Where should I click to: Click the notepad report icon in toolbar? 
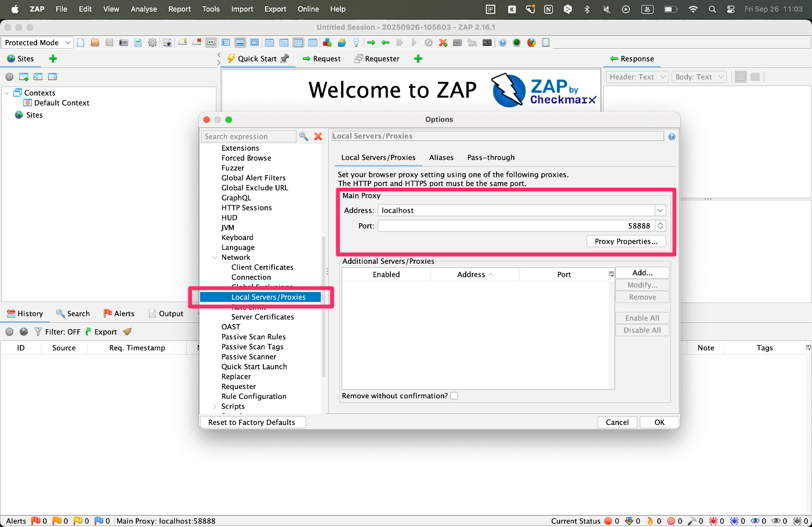pos(546,42)
